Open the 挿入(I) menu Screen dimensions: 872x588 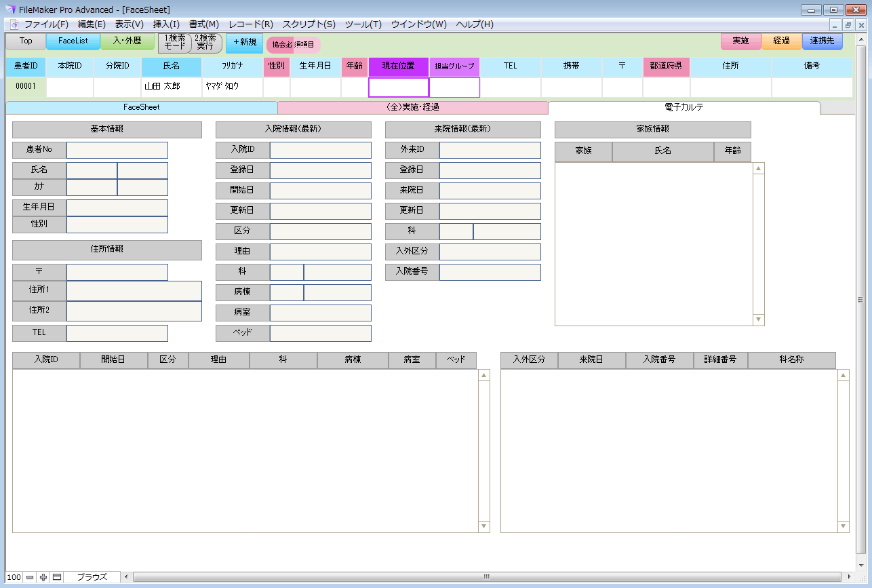pyautogui.click(x=166, y=24)
